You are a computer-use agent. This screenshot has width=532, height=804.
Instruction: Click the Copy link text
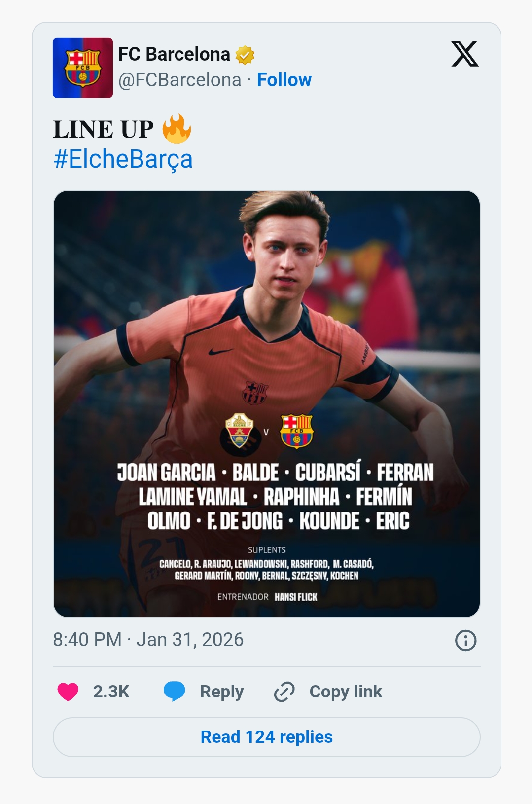pos(346,692)
